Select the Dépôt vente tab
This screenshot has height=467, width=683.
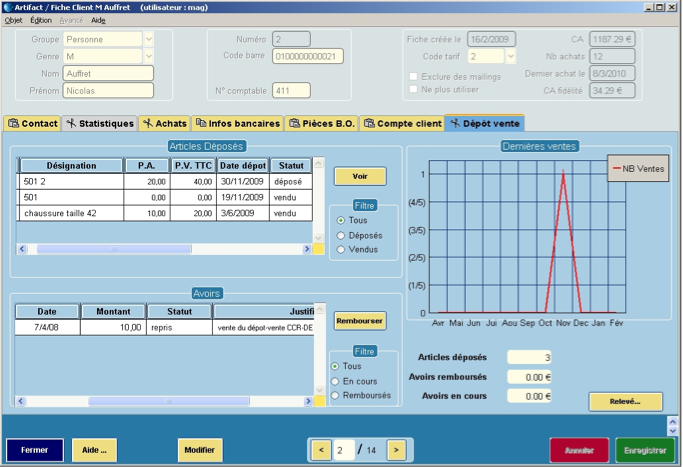point(485,123)
